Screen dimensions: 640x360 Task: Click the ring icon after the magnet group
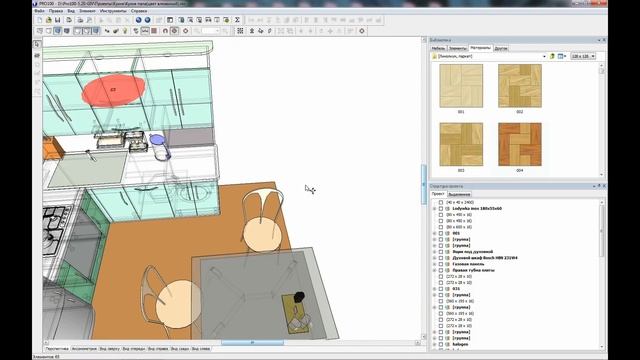pos(186,31)
